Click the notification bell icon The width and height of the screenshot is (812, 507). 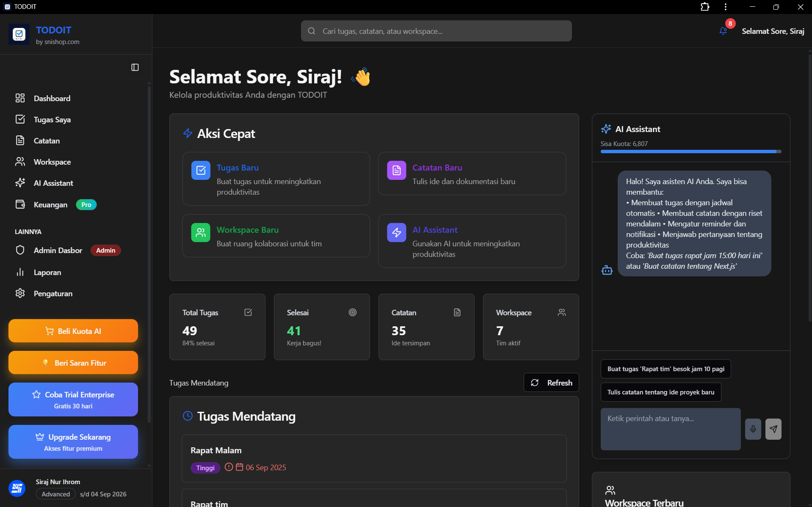(723, 31)
